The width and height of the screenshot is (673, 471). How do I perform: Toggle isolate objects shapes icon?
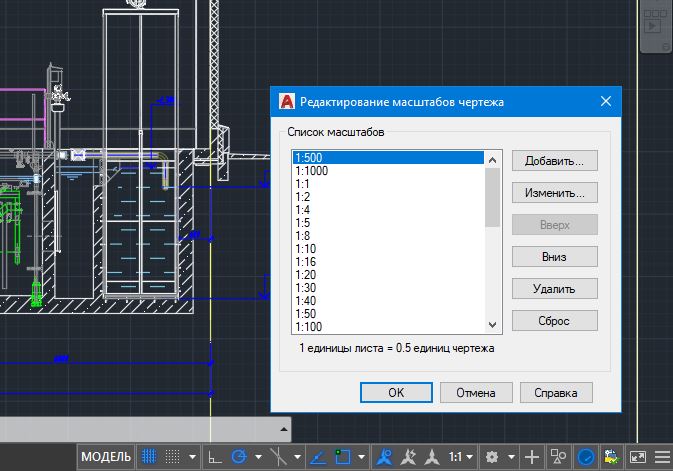558,457
